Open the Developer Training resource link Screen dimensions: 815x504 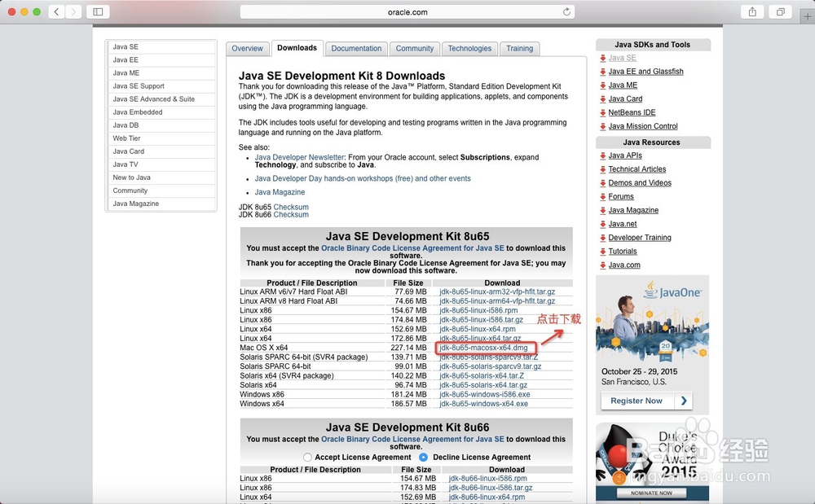[640, 238]
